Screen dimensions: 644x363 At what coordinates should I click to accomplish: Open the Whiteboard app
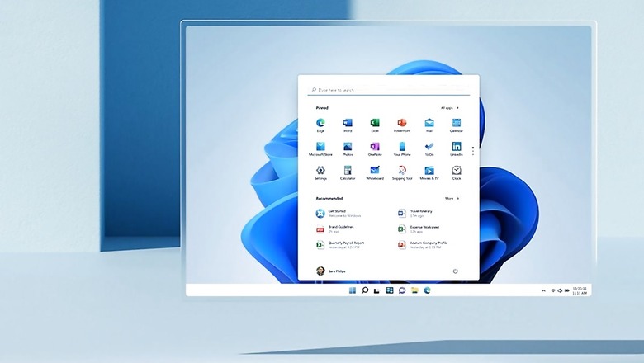tap(375, 172)
